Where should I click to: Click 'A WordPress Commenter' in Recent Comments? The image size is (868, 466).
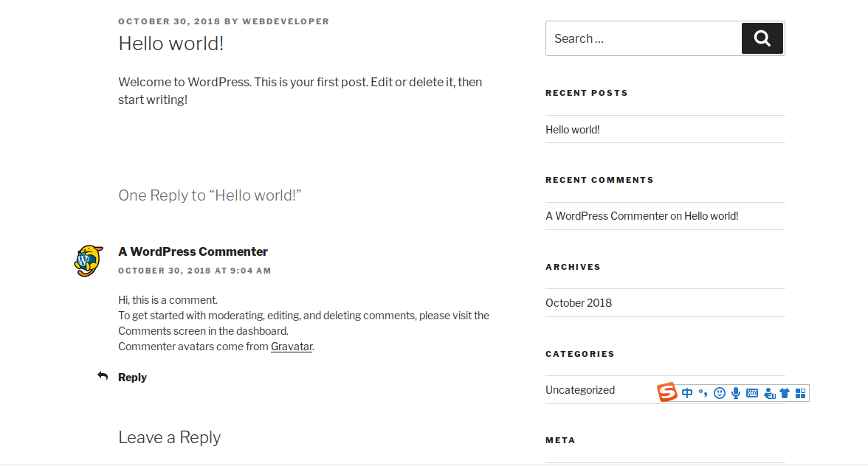tap(606, 216)
